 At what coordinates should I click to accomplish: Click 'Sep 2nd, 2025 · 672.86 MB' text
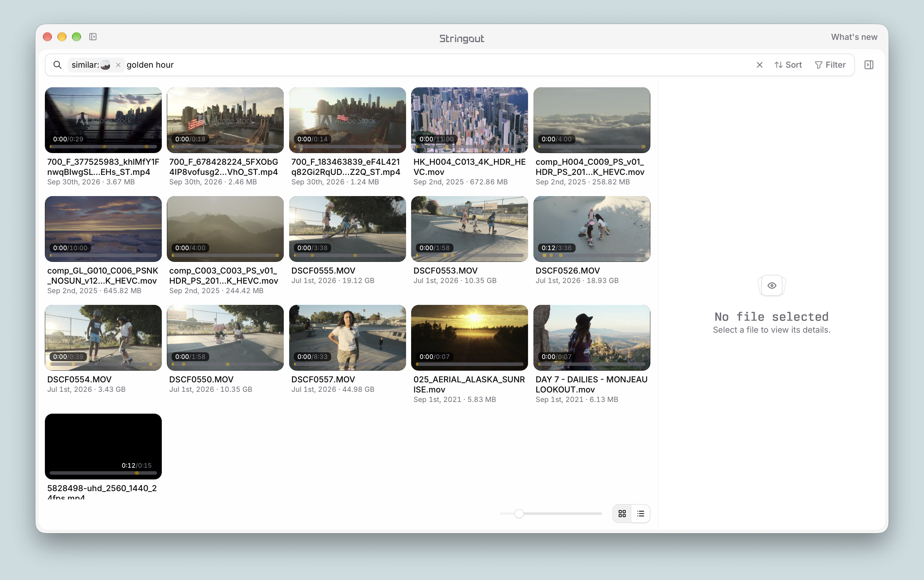[x=460, y=182]
